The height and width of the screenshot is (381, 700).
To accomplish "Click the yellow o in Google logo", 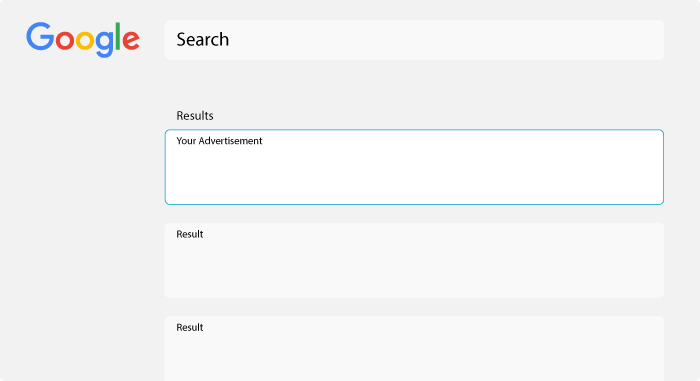I will (85, 40).
